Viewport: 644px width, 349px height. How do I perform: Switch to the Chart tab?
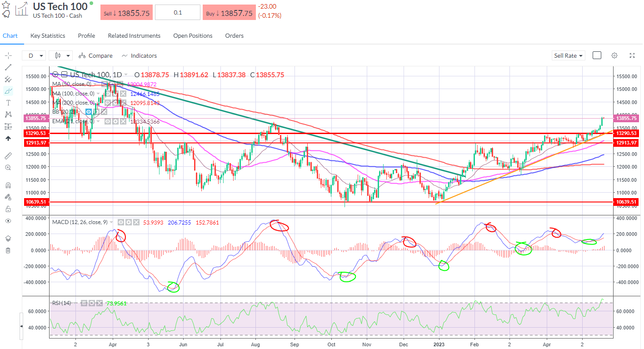10,35
